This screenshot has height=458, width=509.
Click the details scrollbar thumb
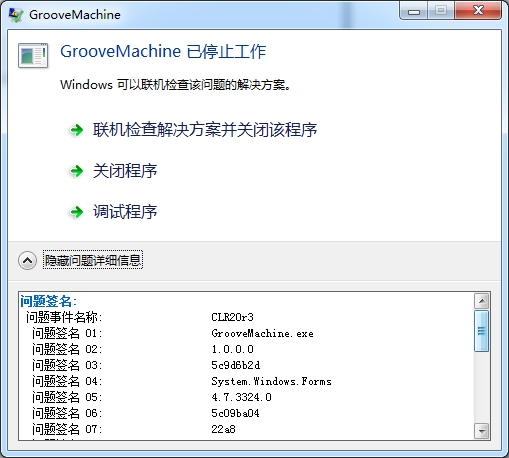coord(482,331)
